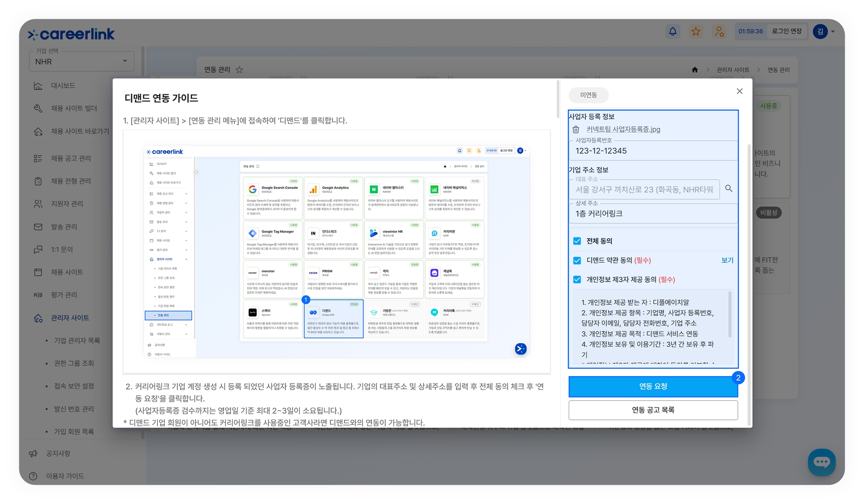Open the 기업 선택 NHR dropdown
Image resolution: width=864 pixels, height=504 pixels.
[x=81, y=61]
